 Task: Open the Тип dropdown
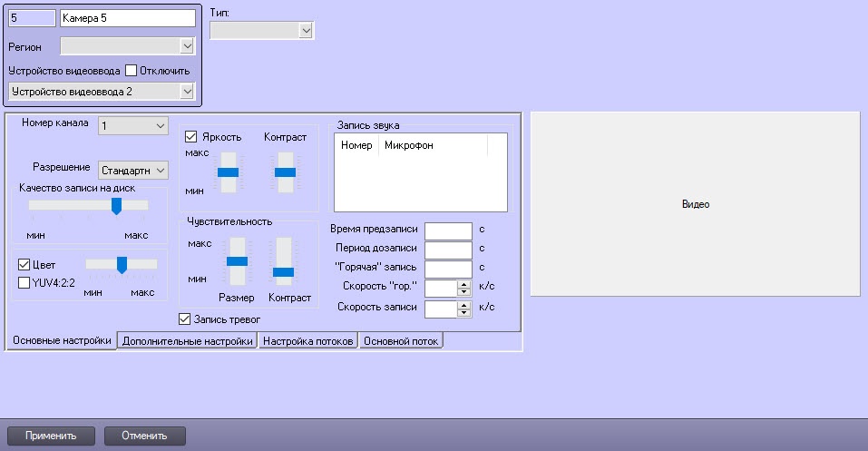[x=261, y=31]
